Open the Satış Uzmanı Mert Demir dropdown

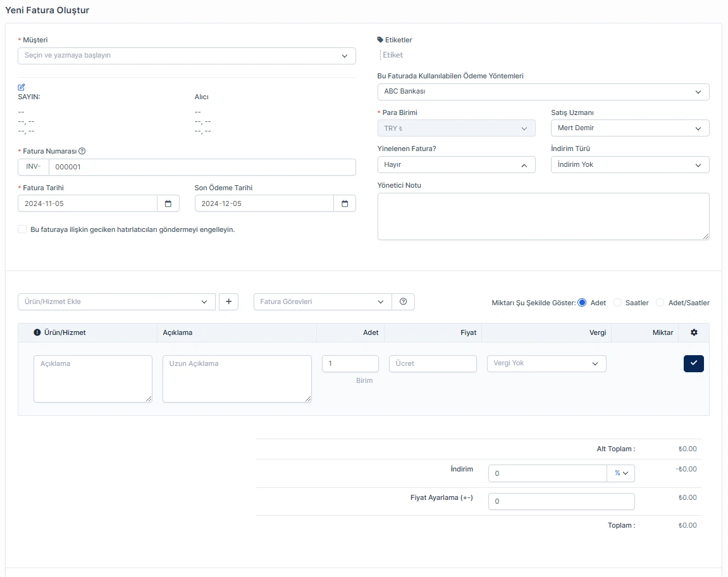tap(630, 128)
